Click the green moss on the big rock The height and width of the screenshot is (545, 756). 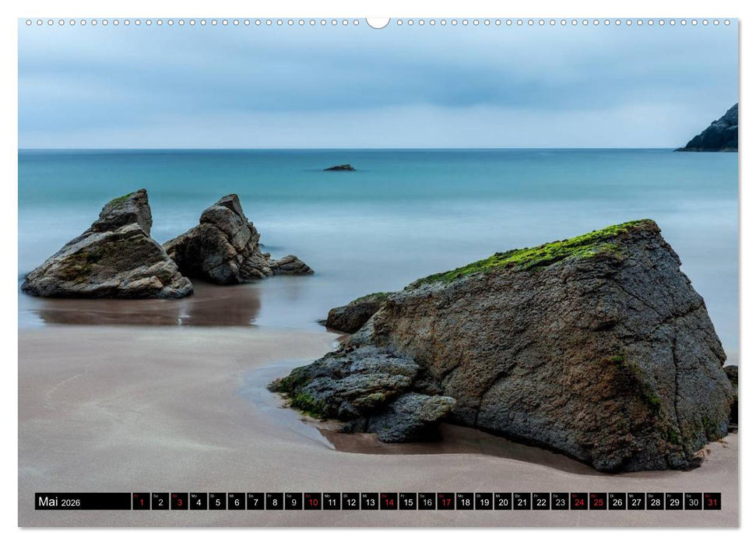click(545, 251)
